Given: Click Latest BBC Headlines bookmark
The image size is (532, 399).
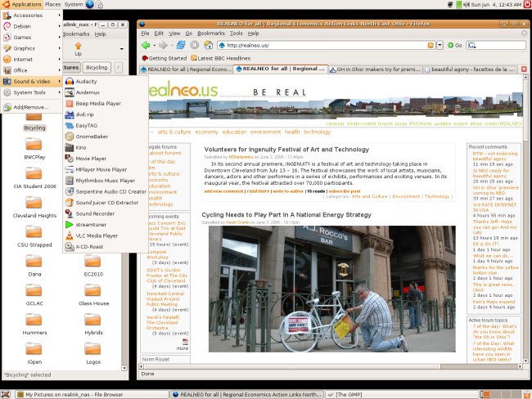Looking at the screenshot, I should tap(220, 58).
